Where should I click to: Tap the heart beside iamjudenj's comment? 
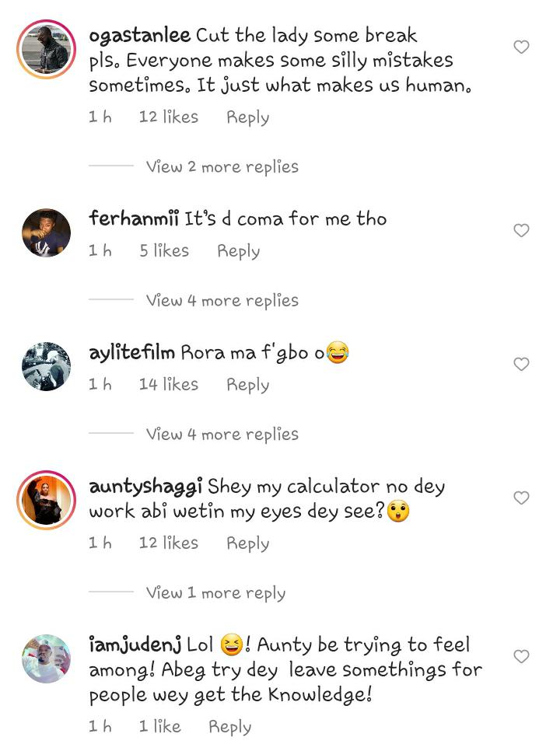(521, 657)
